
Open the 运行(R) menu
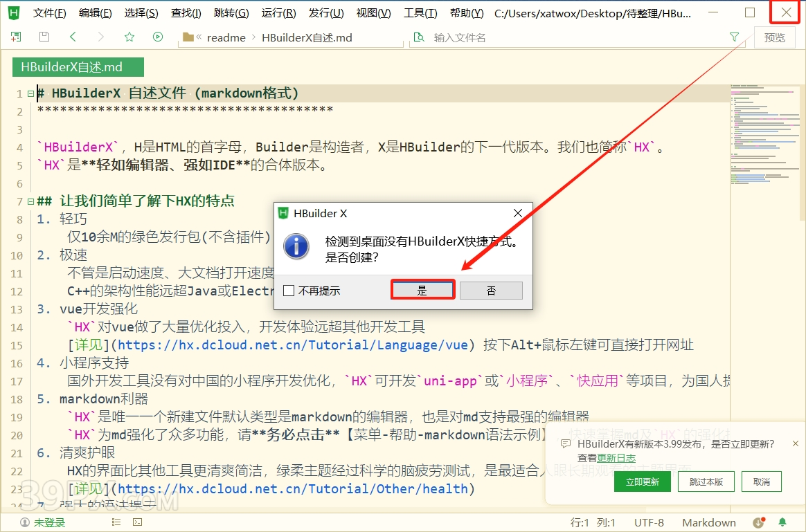[x=278, y=13]
